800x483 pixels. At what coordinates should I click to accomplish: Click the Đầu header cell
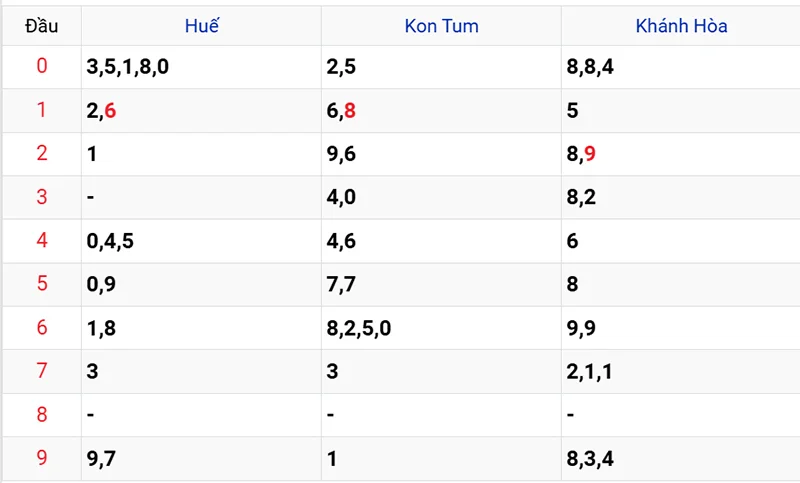[x=41, y=26]
